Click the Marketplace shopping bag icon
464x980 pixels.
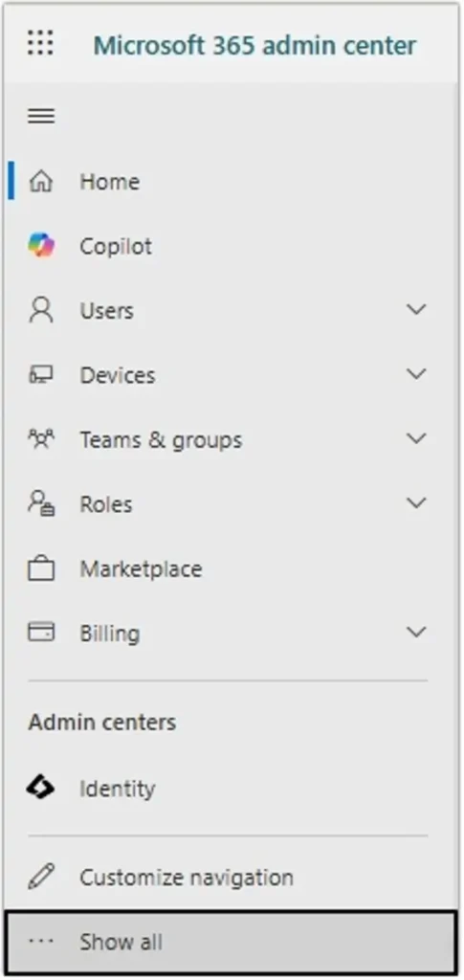click(x=41, y=568)
